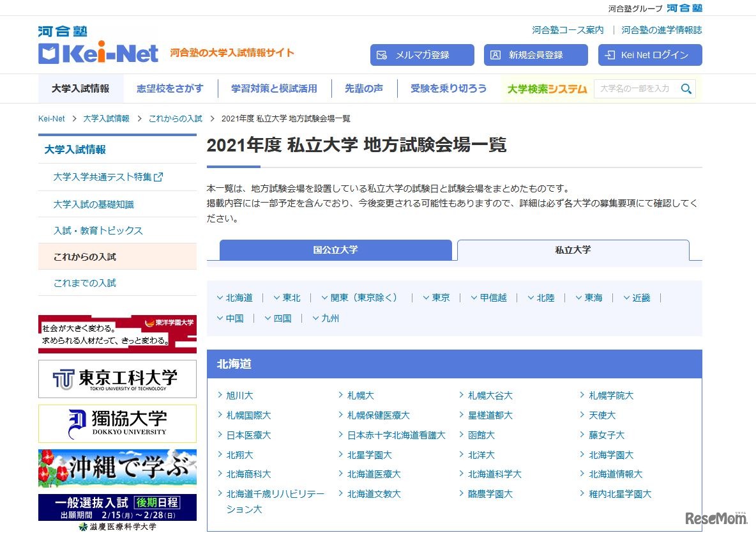Click the university name search input field
The width and height of the screenshot is (756, 533).
tap(635, 89)
